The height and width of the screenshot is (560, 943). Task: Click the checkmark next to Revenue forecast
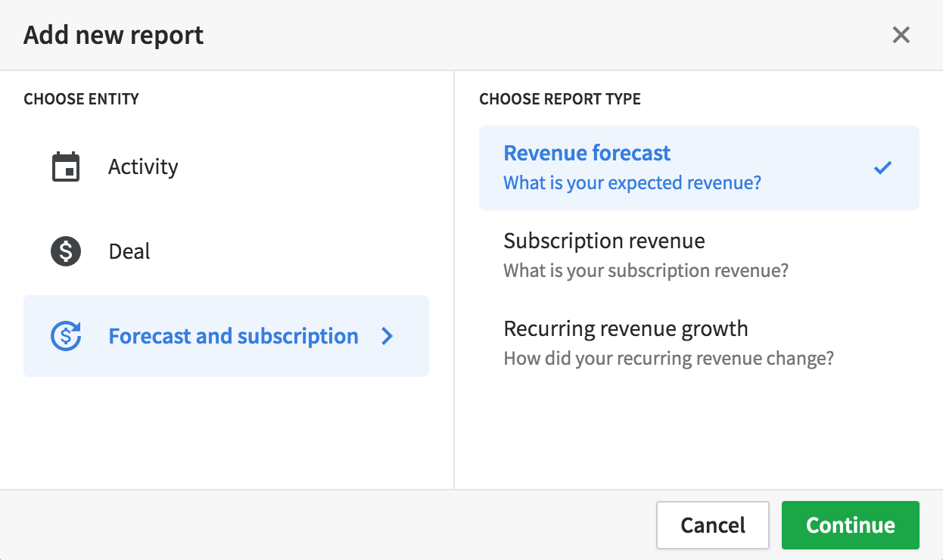tap(882, 168)
